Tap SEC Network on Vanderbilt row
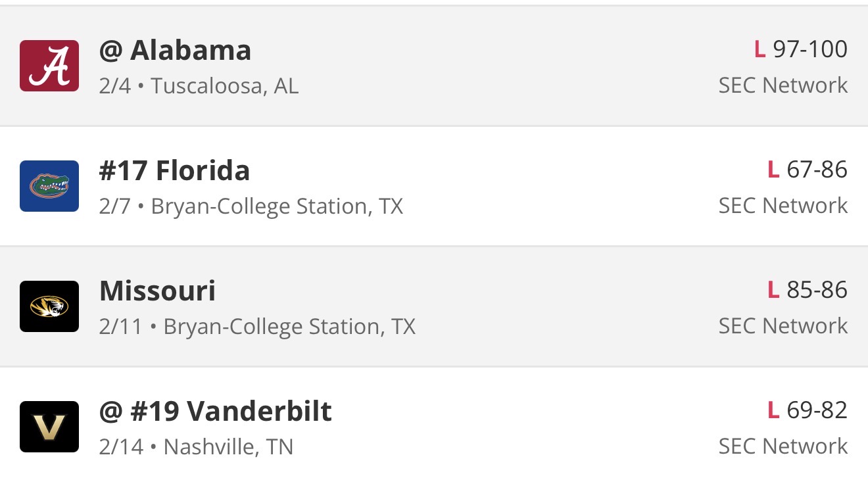 click(783, 446)
